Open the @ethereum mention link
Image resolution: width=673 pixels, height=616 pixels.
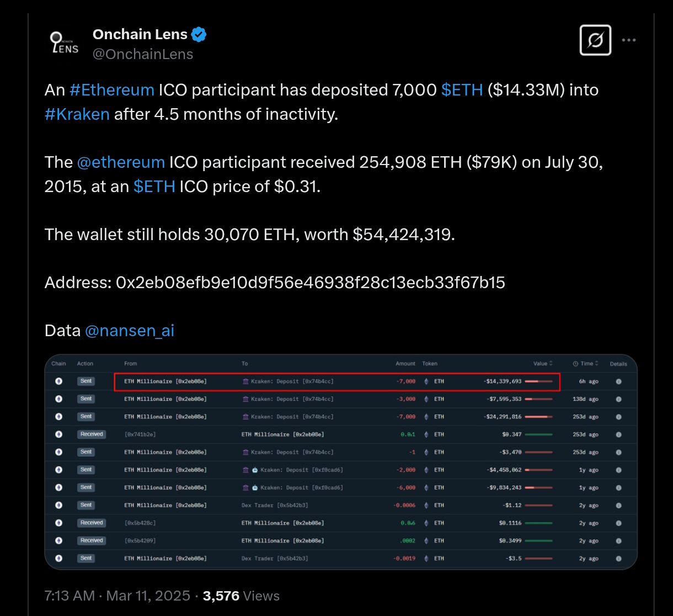coord(121,162)
